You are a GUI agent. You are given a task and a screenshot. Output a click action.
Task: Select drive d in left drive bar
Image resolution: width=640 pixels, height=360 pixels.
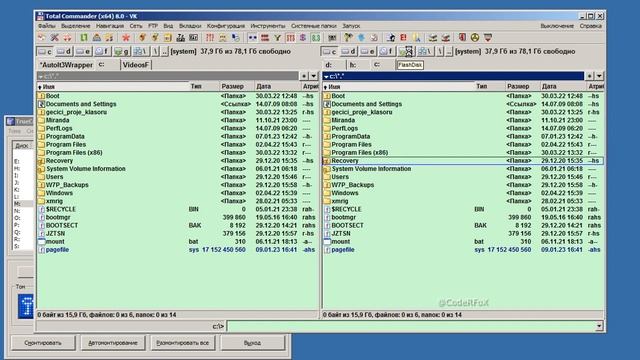[x=64, y=51]
